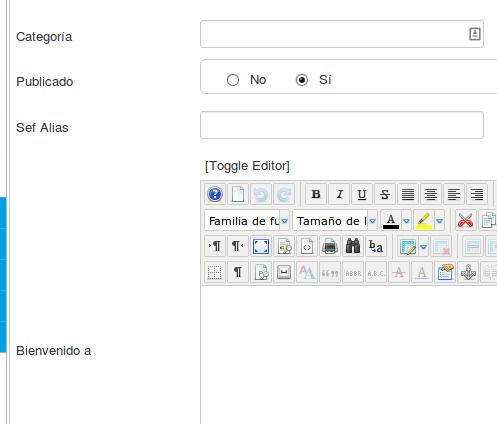Click the cut scissors icon
The height and width of the screenshot is (424, 497).
point(465,220)
